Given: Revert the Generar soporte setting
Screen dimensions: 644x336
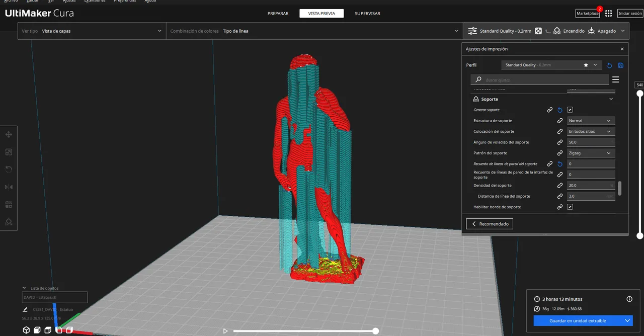Looking at the screenshot, I should 560,110.
